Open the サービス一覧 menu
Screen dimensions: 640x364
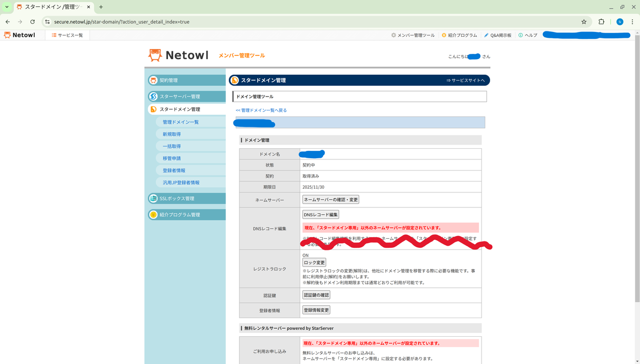(67, 35)
